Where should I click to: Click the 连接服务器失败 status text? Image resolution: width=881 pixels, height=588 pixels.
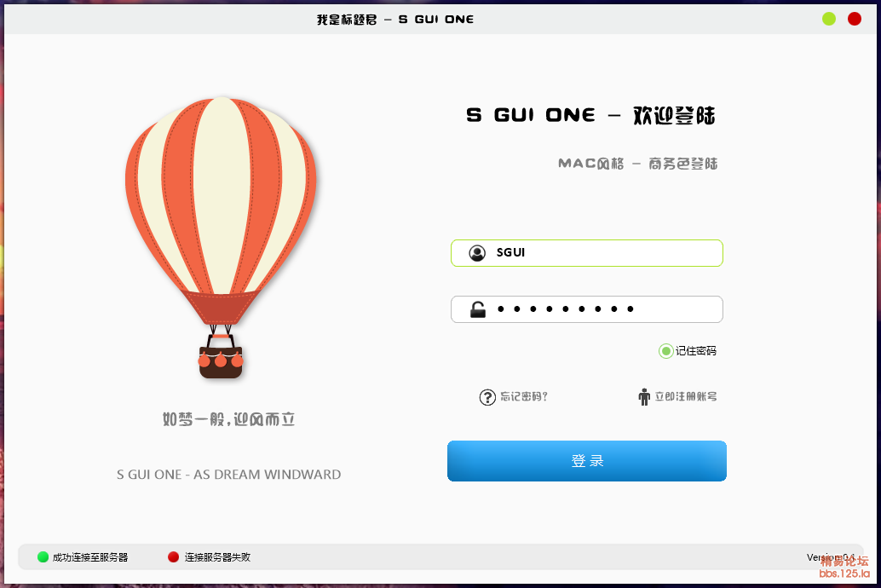click(217, 557)
